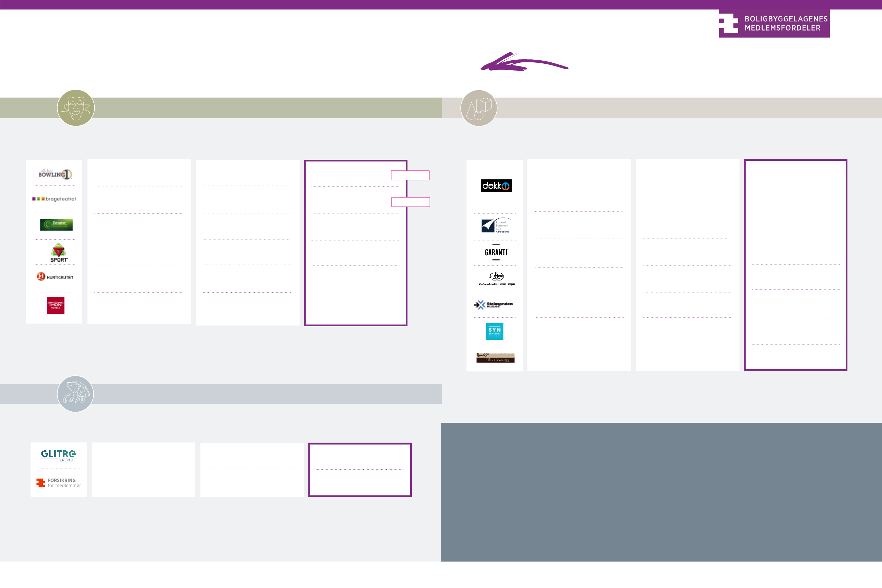The image size is (882, 588).
Task: Click the geometric shapes circle icon
Action: (x=479, y=108)
